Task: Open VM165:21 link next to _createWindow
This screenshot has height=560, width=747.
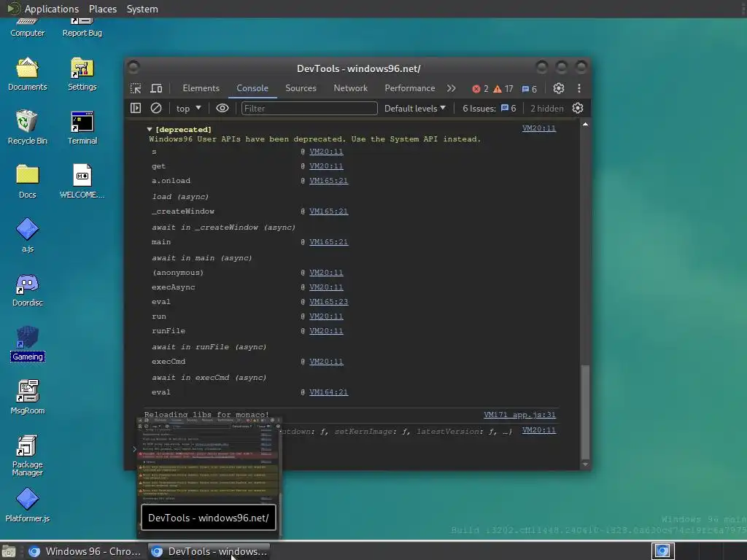Action: tap(329, 211)
